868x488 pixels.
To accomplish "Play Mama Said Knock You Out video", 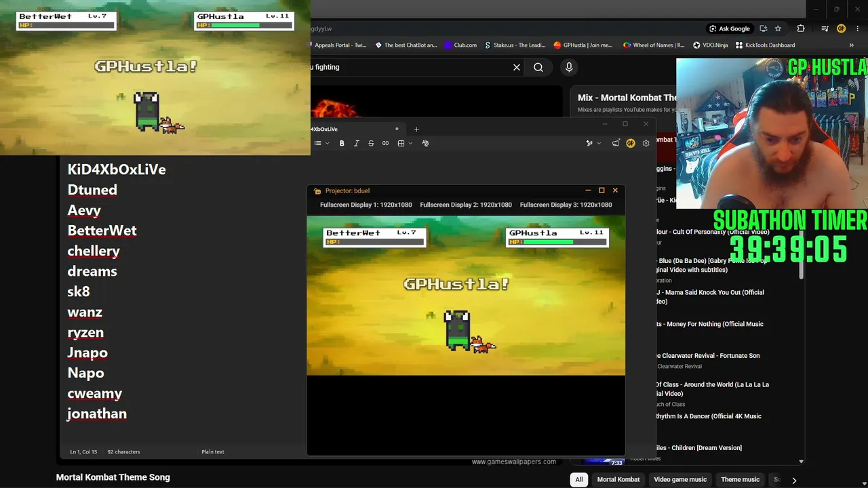I will click(x=710, y=297).
